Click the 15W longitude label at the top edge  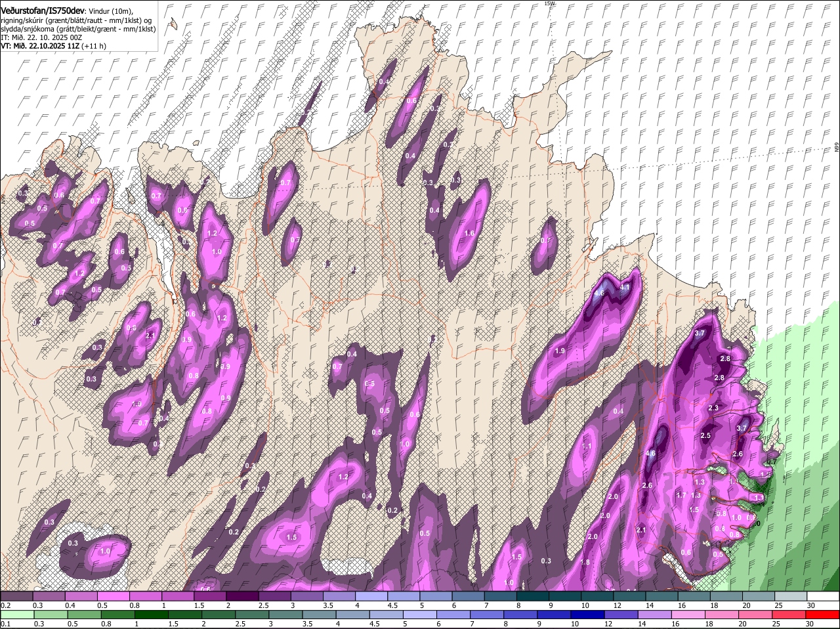point(549,3)
